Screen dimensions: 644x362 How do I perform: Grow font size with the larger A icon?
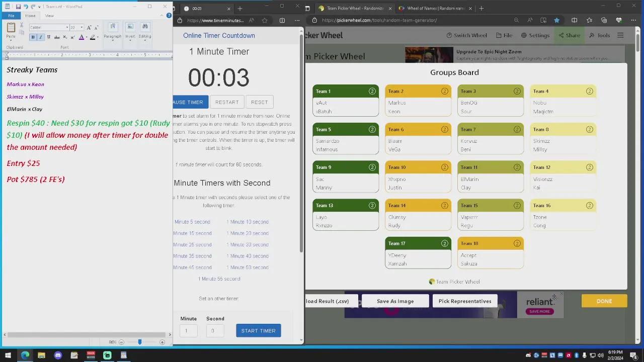point(89,28)
